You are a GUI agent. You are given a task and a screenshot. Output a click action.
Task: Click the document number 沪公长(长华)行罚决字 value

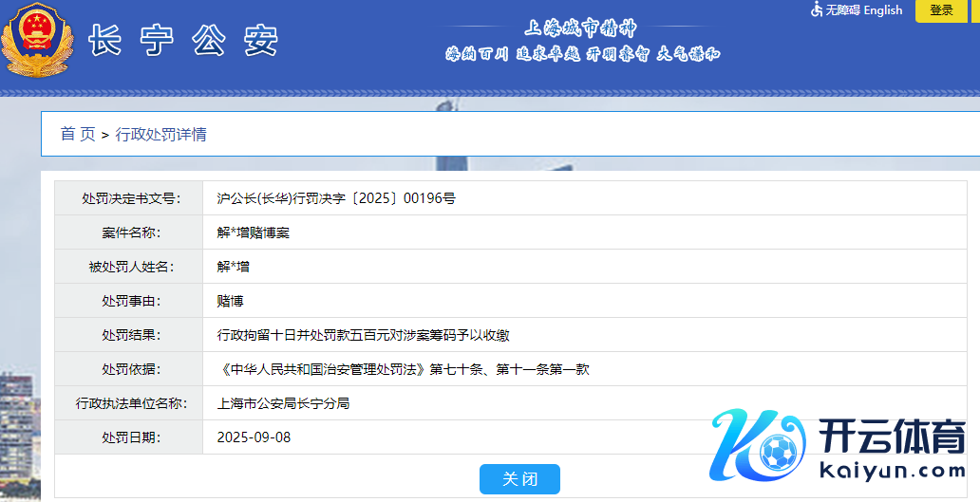[336, 199]
